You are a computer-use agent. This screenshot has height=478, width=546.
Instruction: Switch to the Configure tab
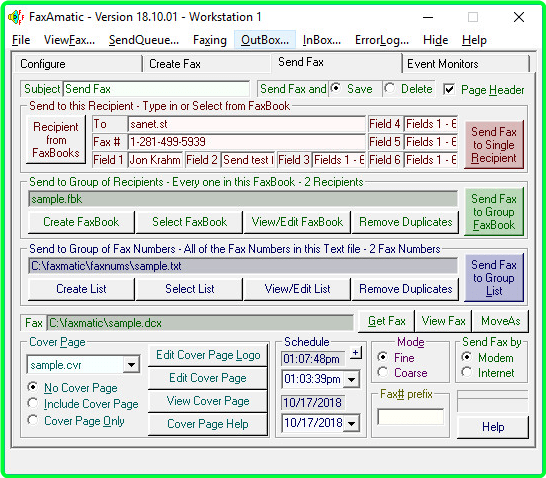tap(78, 64)
